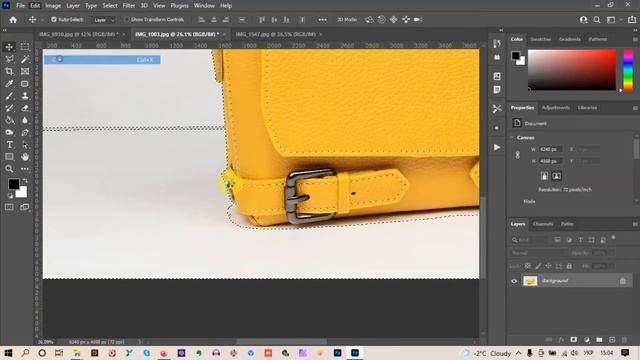Open the Search icon in options bar
Viewport: 640px width, 360px height.
tap(597, 20)
